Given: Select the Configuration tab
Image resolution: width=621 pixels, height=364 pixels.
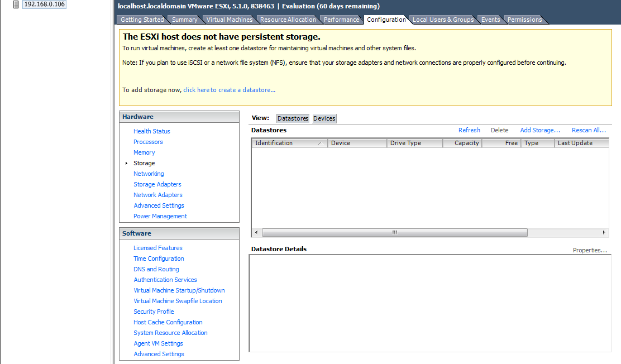Looking at the screenshot, I should (x=386, y=20).
